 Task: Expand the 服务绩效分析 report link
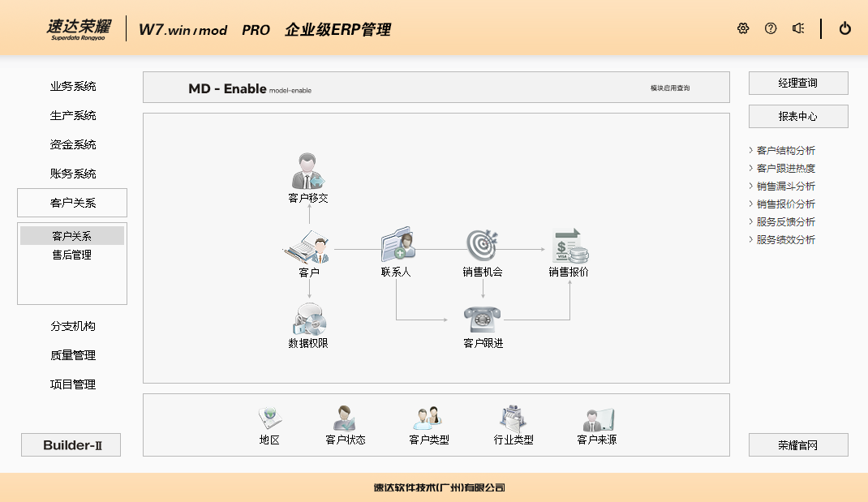click(785, 240)
